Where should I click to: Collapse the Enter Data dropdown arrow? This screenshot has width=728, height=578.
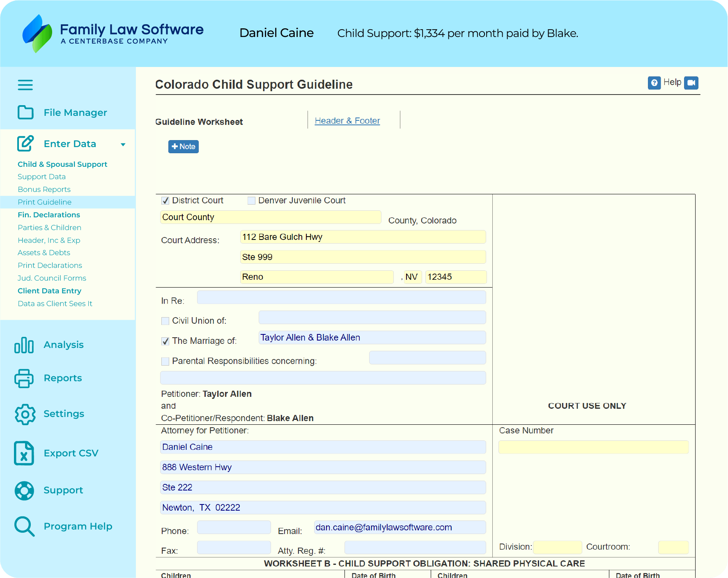pyautogui.click(x=123, y=145)
